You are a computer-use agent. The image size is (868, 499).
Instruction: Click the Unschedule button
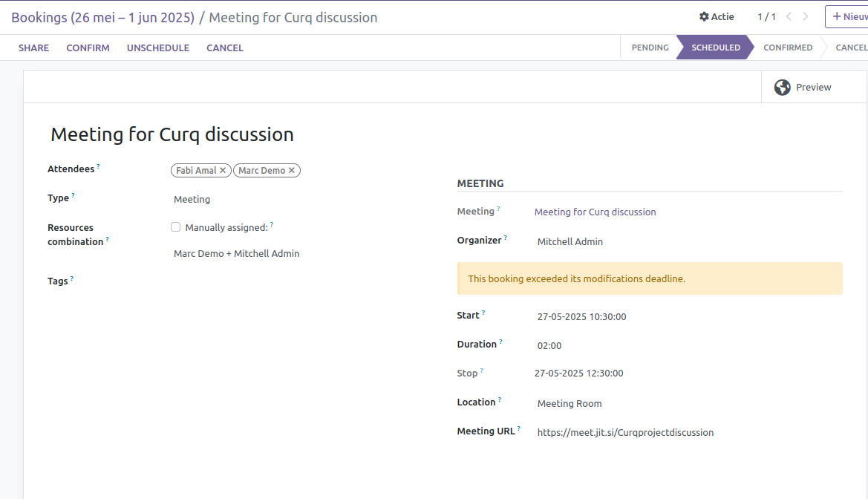[157, 48]
